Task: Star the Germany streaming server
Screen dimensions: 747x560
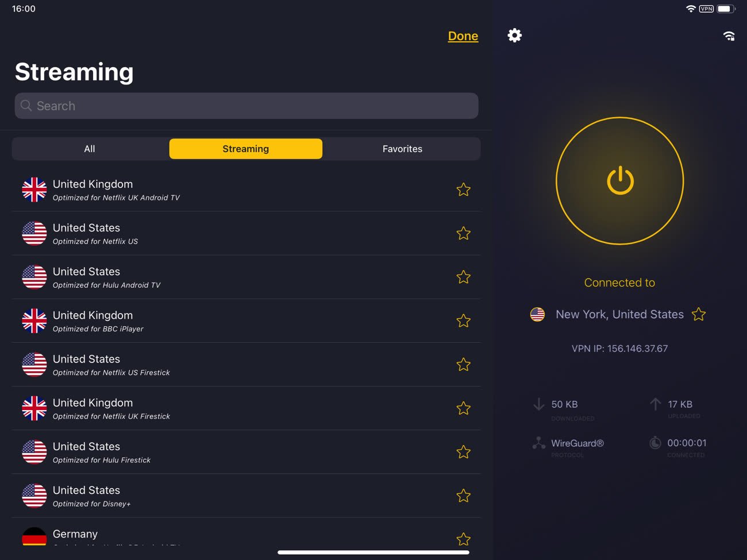Action: (464, 539)
